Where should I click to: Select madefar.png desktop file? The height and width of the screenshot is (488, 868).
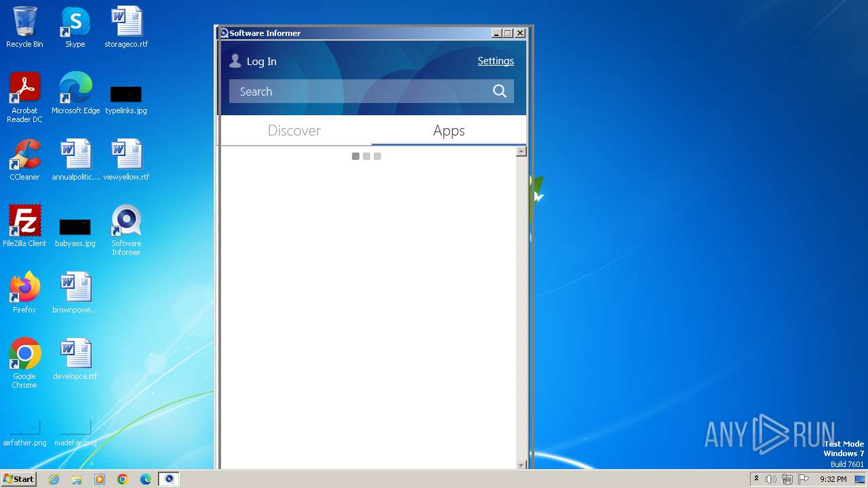pos(75,434)
